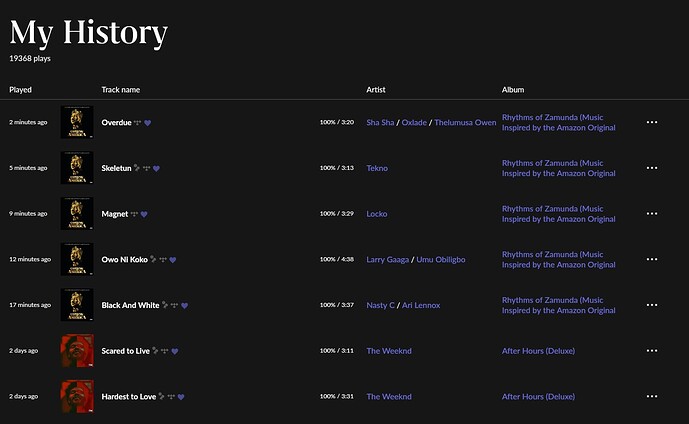The width and height of the screenshot is (689, 424).
Task: Open the three-dot menu for Hardest to Love
Action: 652,396
